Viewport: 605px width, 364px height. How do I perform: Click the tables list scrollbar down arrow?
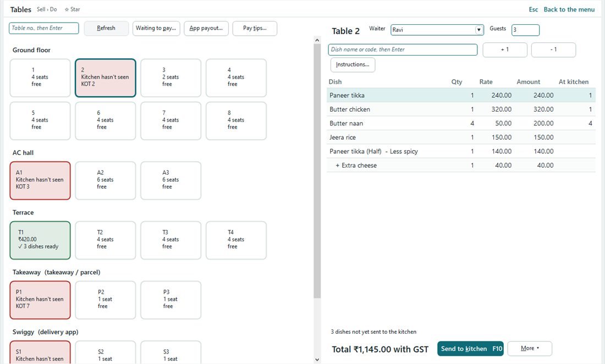[317, 360]
